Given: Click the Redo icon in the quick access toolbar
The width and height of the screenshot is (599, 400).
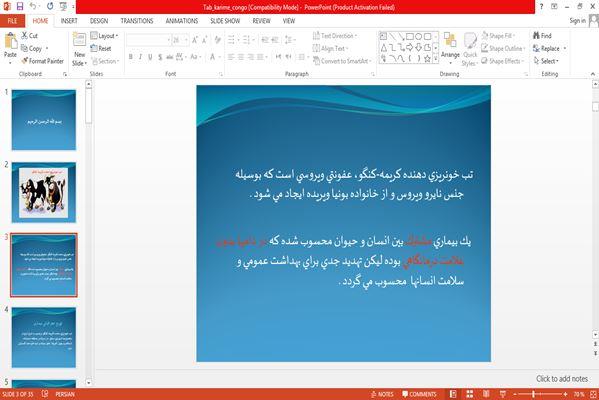Looking at the screenshot, I should 50,6.
